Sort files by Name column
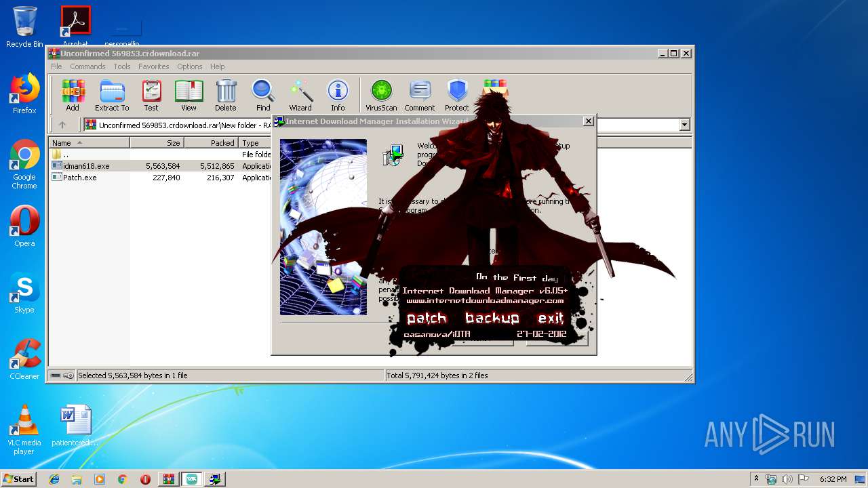 tap(89, 143)
